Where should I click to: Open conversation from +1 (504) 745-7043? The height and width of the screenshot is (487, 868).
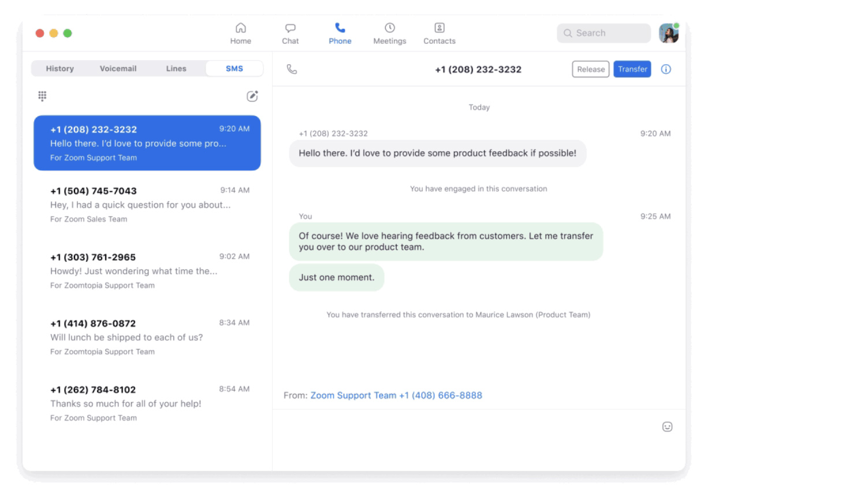[x=147, y=205]
